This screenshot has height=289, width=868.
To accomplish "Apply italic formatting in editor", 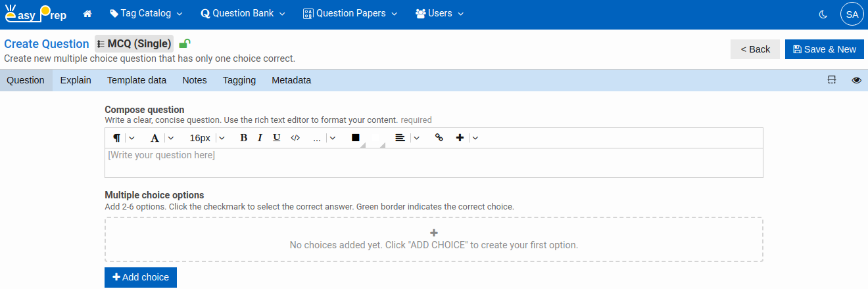I will tap(260, 138).
